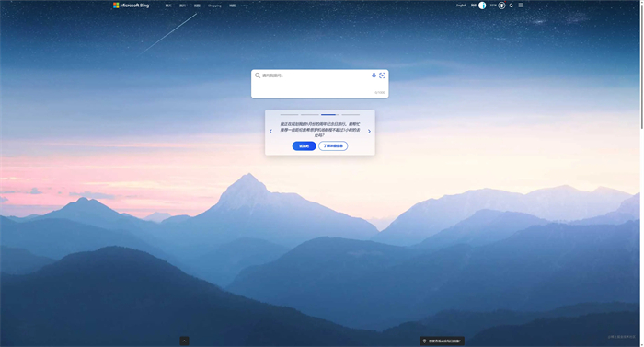Show the background image location info

(x=442, y=341)
